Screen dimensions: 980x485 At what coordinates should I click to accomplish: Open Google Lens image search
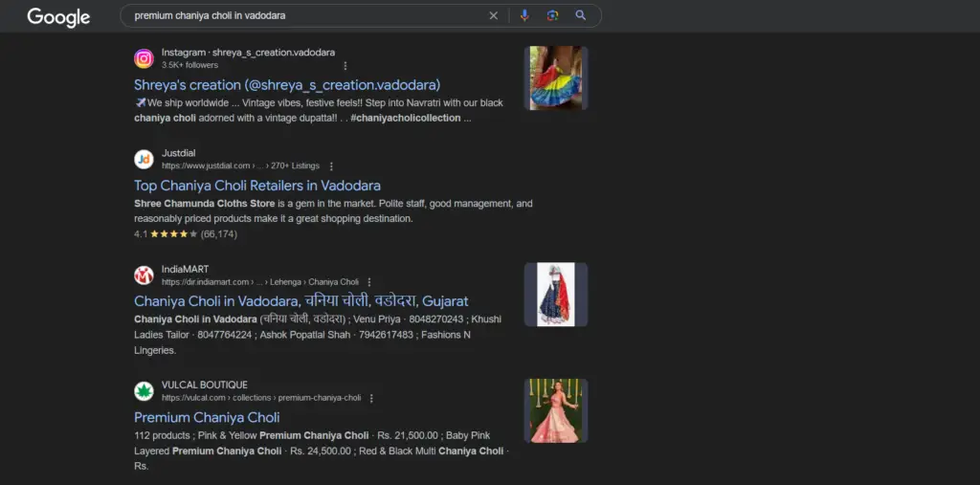(x=552, y=15)
